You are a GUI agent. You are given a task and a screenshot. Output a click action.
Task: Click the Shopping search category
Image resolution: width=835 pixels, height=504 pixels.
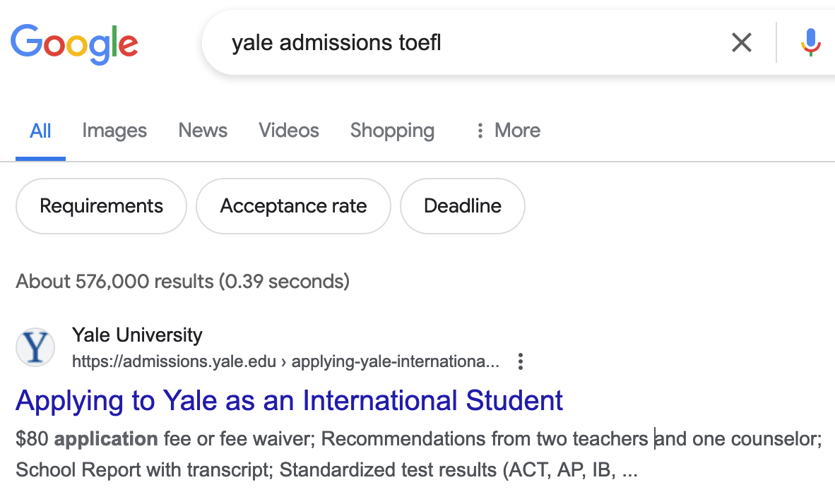pyautogui.click(x=392, y=130)
